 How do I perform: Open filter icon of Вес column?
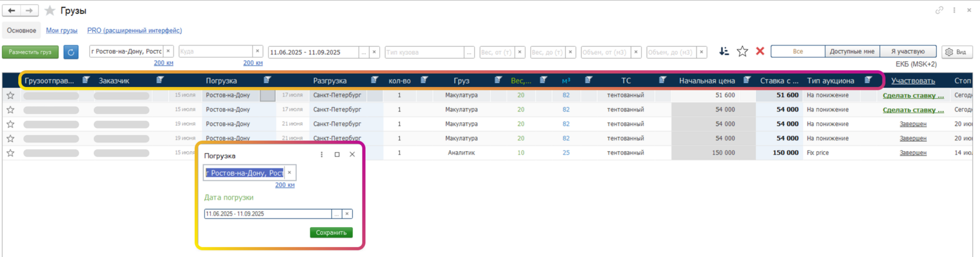pyautogui.click(x=543, y=80)
